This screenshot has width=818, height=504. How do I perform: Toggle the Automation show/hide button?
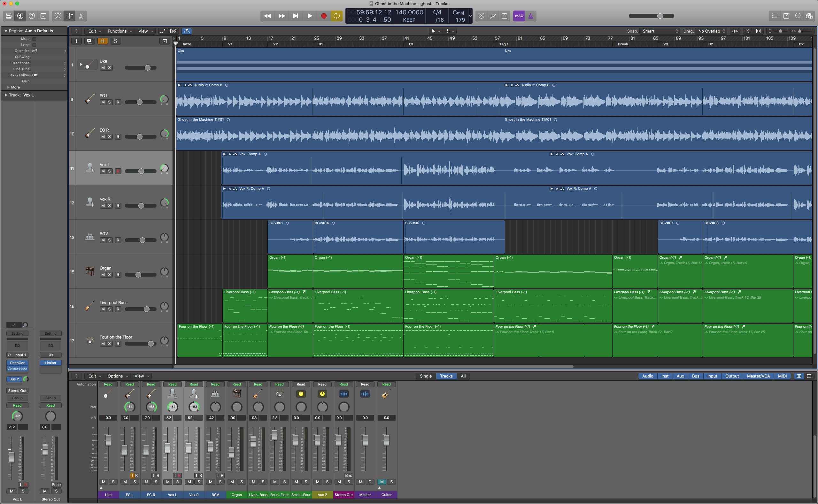(x=163, y=31)
